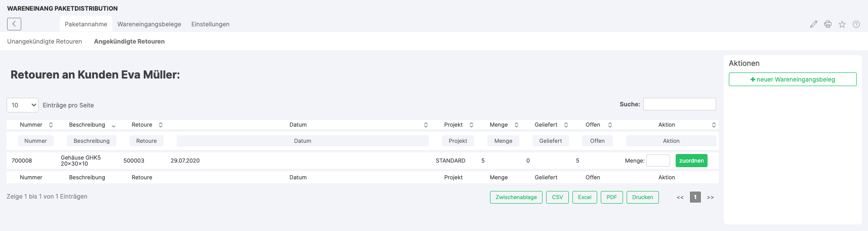Select Unangekündigte Retouren subtab

point(45,42)
